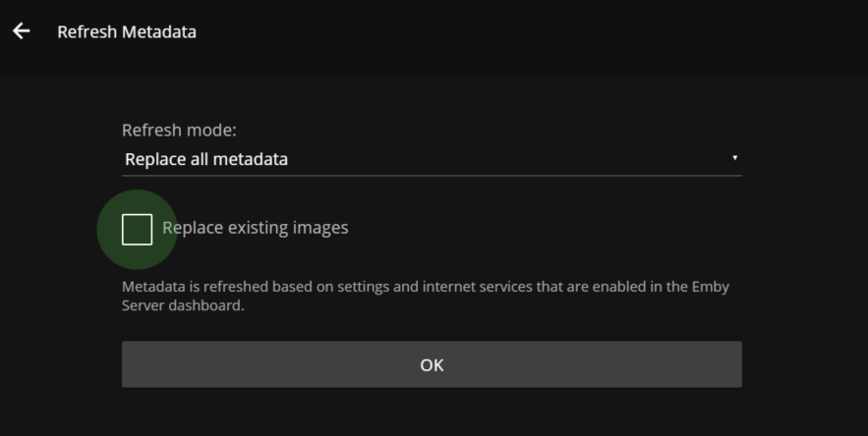Click the small triangle on Refresh mode dropdown
The height and width of the screenshot is (436, 868).
(x=734, y=158)
